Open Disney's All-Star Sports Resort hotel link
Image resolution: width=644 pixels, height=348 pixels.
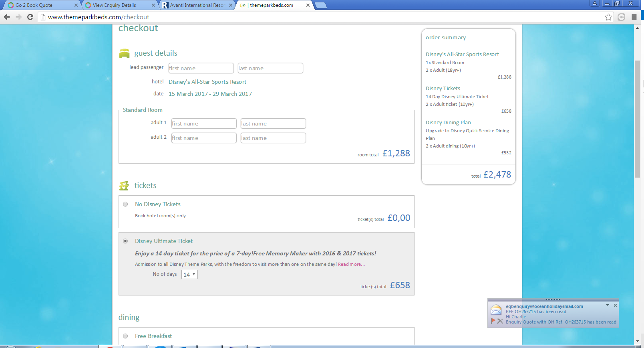pos(207,82)
